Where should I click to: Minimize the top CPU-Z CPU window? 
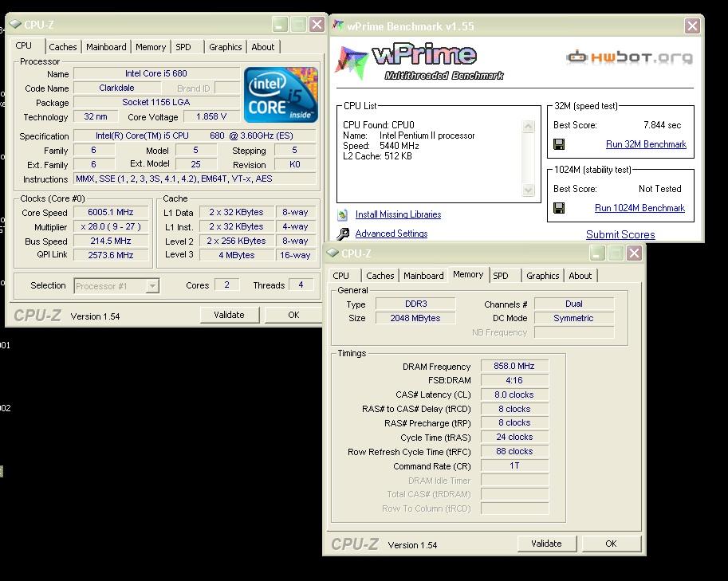point(280,24)
